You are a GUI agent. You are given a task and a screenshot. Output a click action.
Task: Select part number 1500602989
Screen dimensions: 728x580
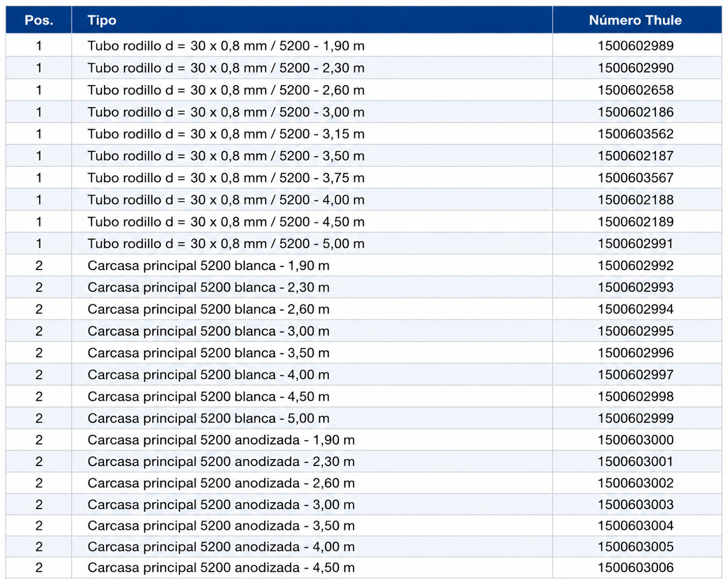pyautogui.click(x=636, y=46)
